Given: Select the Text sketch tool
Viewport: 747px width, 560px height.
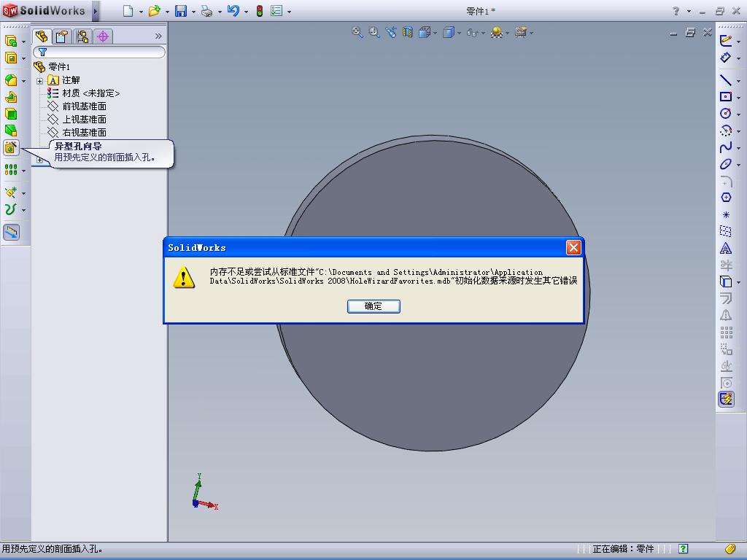Looking at the screenshot, I should (x=726, y=248).
